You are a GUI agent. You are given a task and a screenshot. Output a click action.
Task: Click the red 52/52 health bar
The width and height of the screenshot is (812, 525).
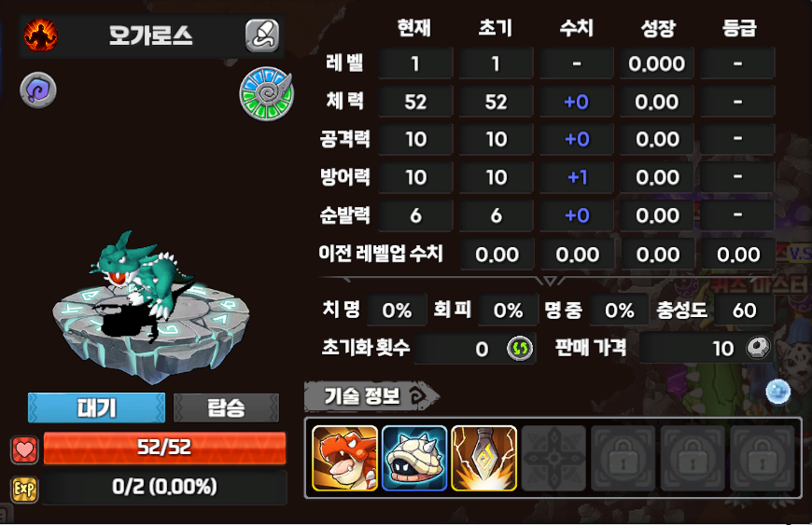pos(164,448)
